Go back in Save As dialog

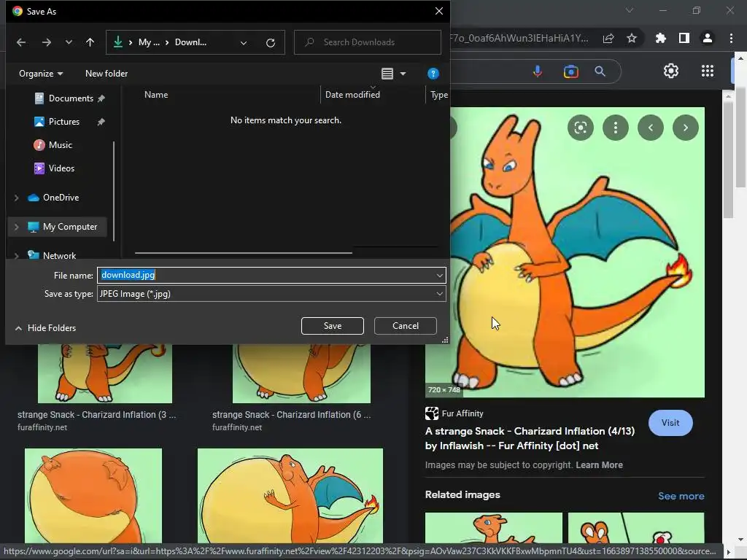[x=21, y=42]
